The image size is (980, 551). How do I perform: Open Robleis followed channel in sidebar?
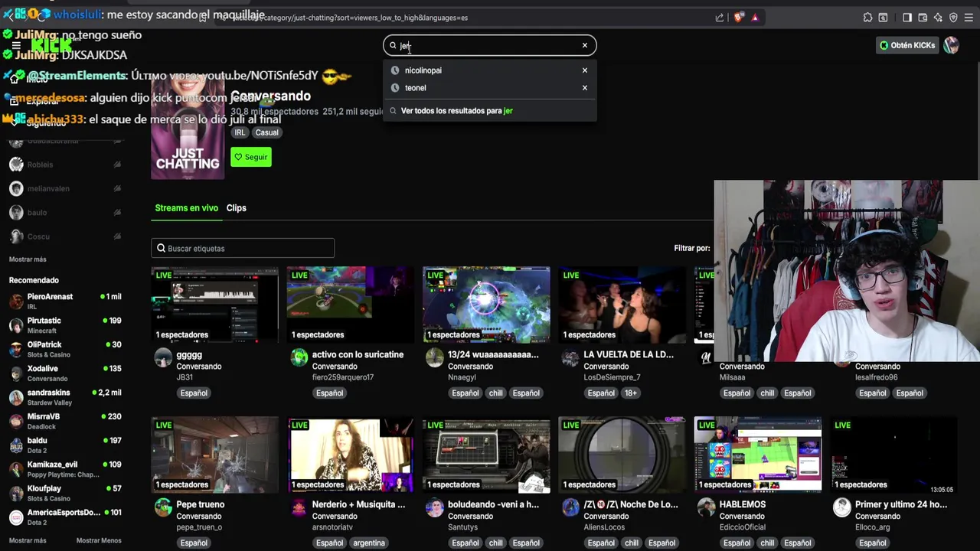pyautogui.click(x=65, y=165)
